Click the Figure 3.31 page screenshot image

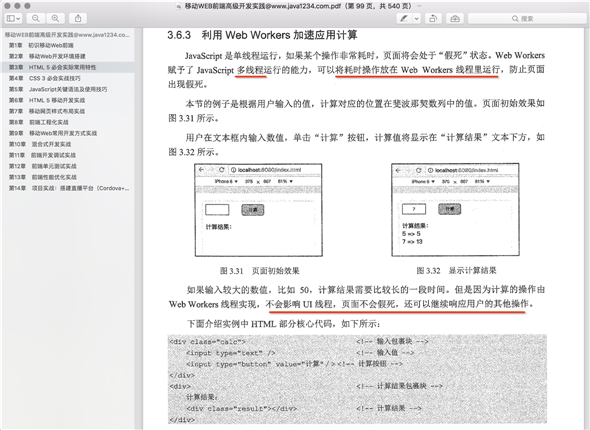click(259, 210)
